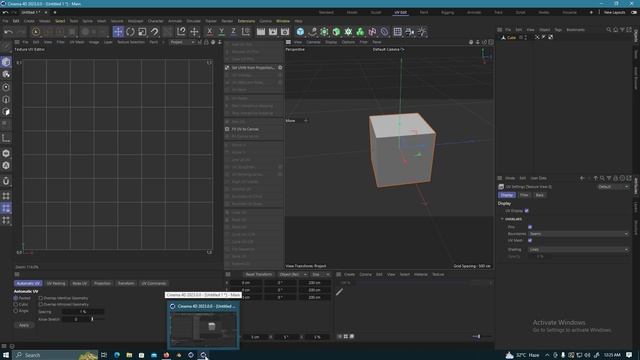Open the Object (Rel) dropdown
Screen dimensions: 640x360
pyautogui.click(x=293, y=274)
